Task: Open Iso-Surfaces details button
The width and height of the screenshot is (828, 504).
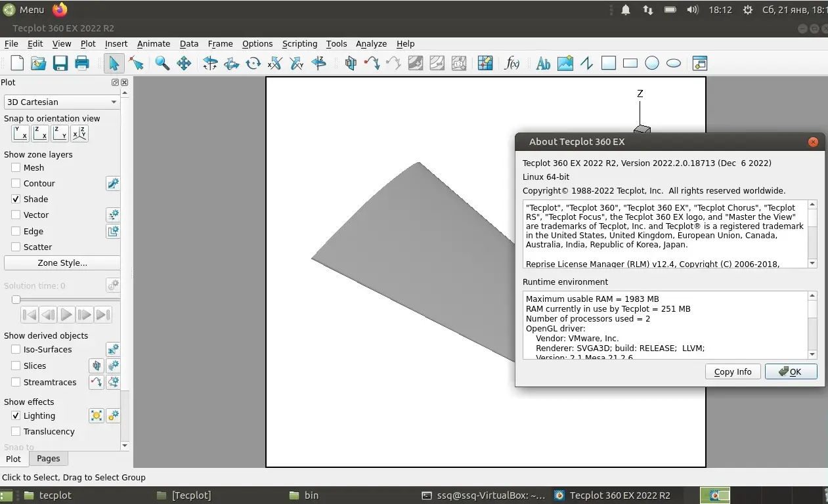Action: (x=113, y=350)
